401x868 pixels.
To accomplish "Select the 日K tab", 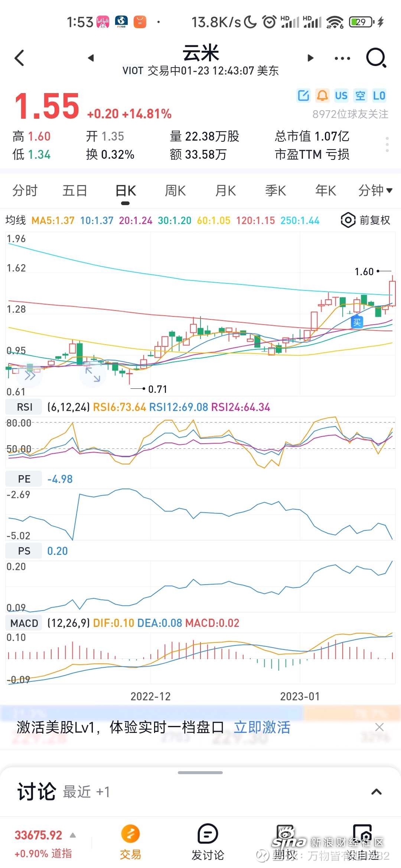I will tap(125, 191).
